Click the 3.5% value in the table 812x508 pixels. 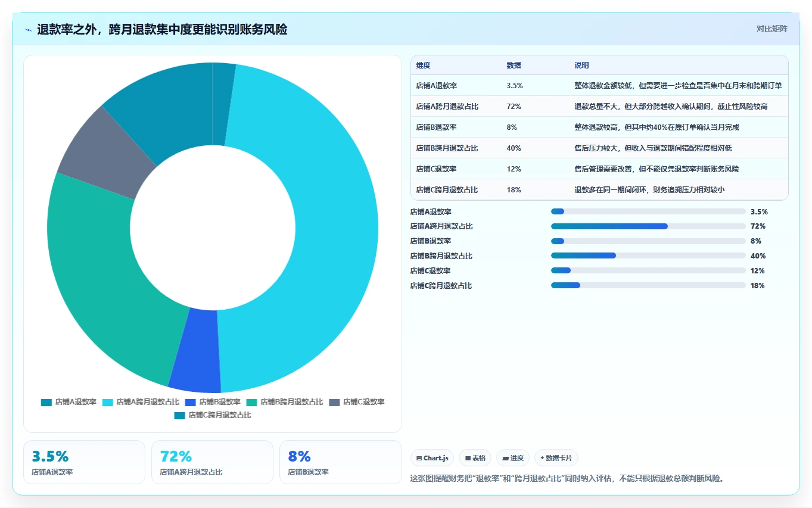(515, 86)
